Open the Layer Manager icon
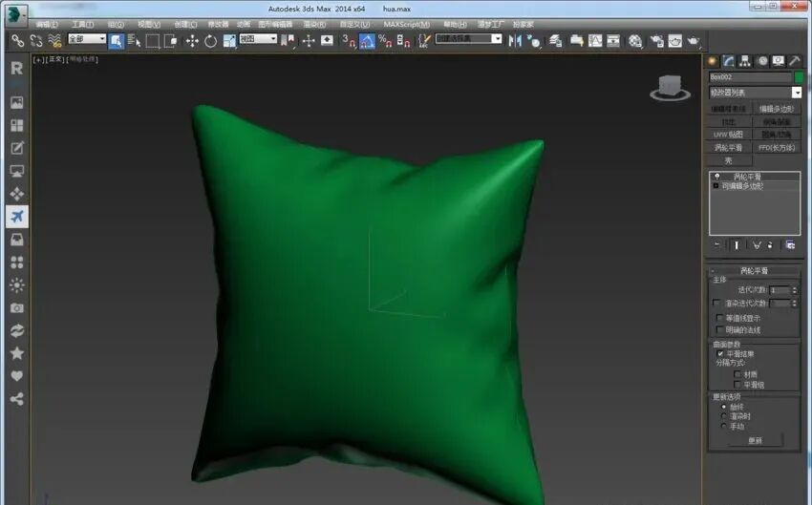 pos(556,41)
